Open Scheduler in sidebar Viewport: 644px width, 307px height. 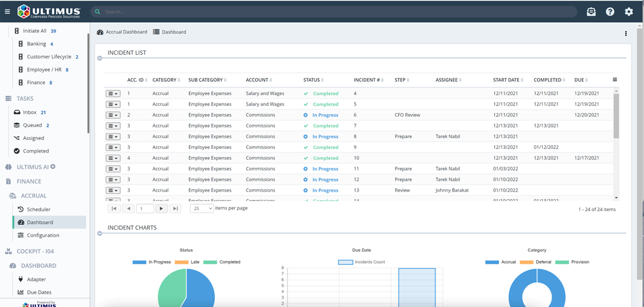39,209
